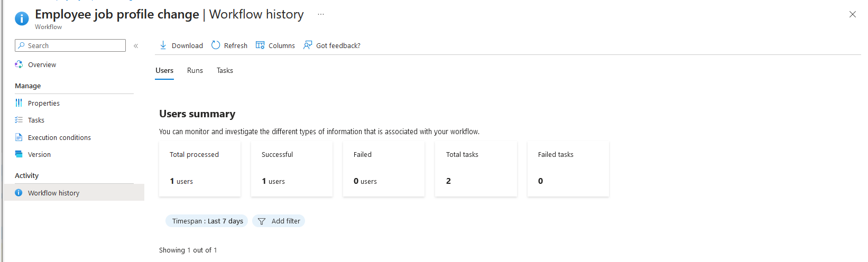This screenshot has width=868, height=262.
Task: Click the Download arrow icon
Action: pyautogui.click(x=163, y=45)
